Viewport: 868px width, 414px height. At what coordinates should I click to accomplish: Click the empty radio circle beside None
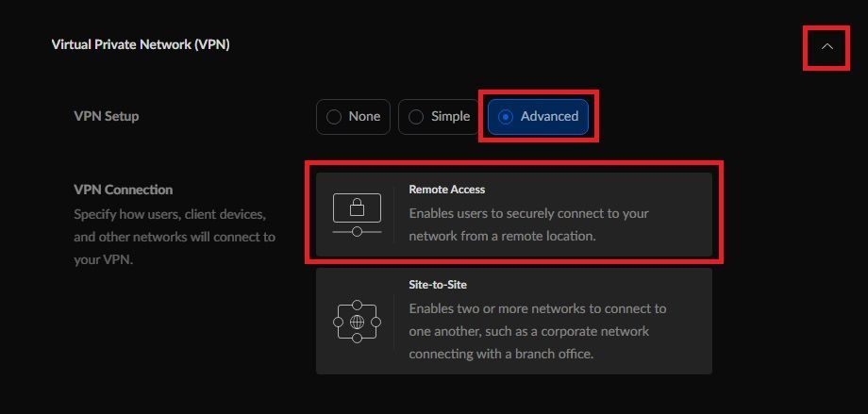click(334, 117)
